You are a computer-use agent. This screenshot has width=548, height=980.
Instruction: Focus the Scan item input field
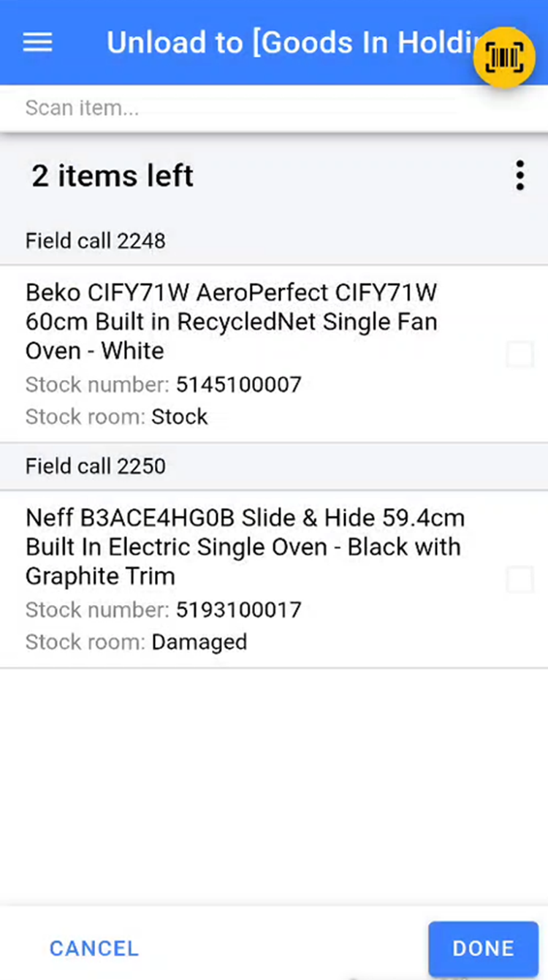click(219, 108)
